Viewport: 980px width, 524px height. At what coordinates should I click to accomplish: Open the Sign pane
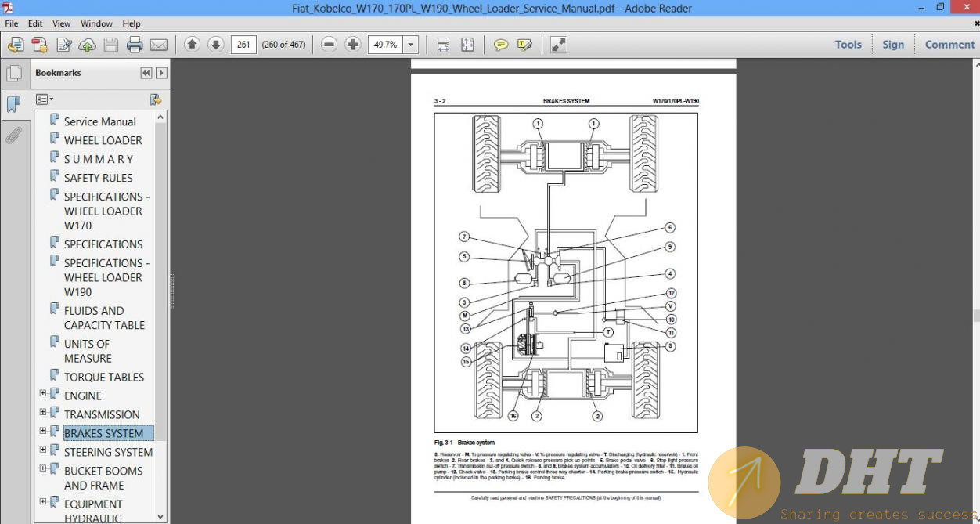pos(893,45)
